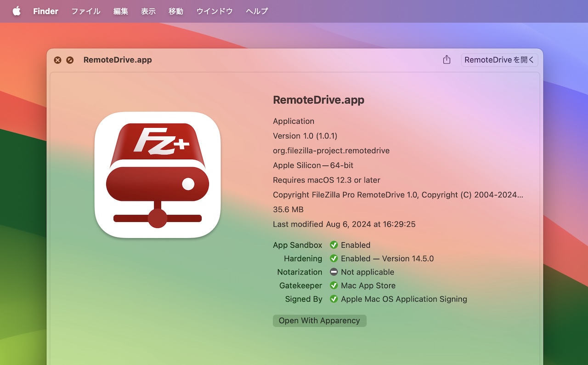
Task: Click the bundle ID org.filezilla-project.remotedrive
Action: [x=331, y=150]
